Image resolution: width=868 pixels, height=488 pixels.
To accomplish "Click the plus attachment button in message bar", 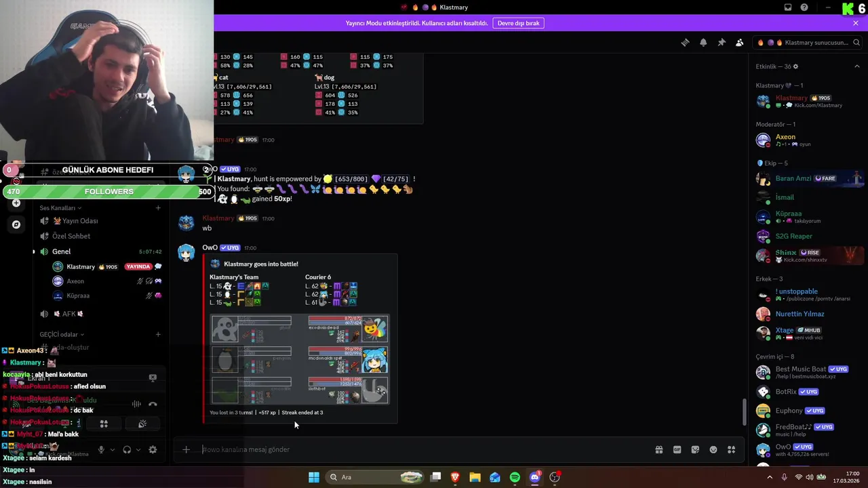I will point(186,449).
